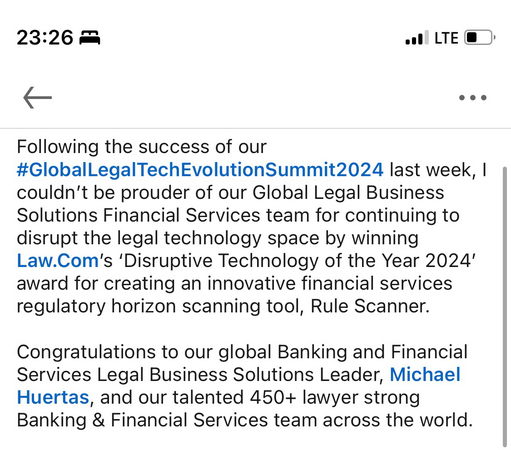Tap the cellular signal strength bars
This screenshot has width=511, height=450.
(x=417, y=38)
